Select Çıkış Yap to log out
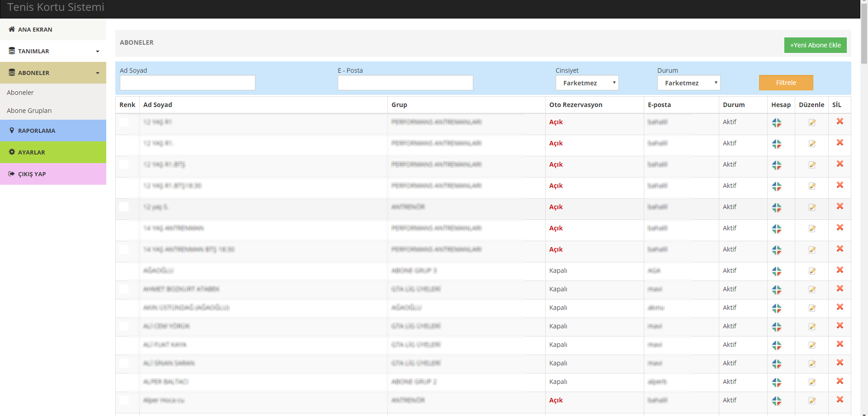 53,174
